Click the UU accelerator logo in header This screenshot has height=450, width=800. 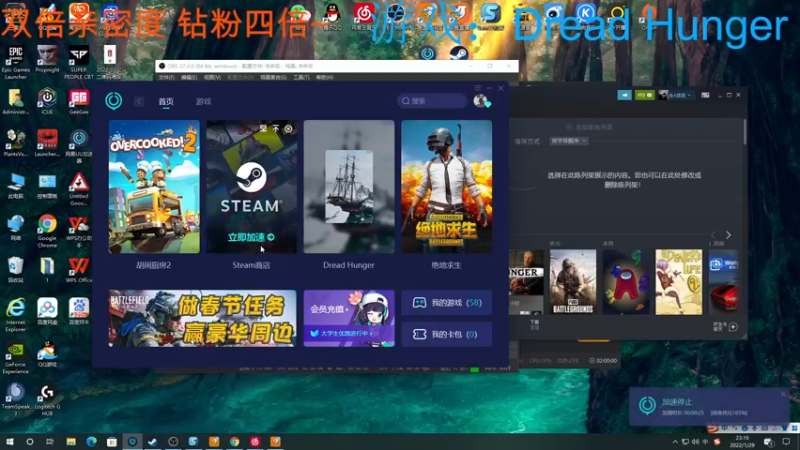tap(113, 101)
